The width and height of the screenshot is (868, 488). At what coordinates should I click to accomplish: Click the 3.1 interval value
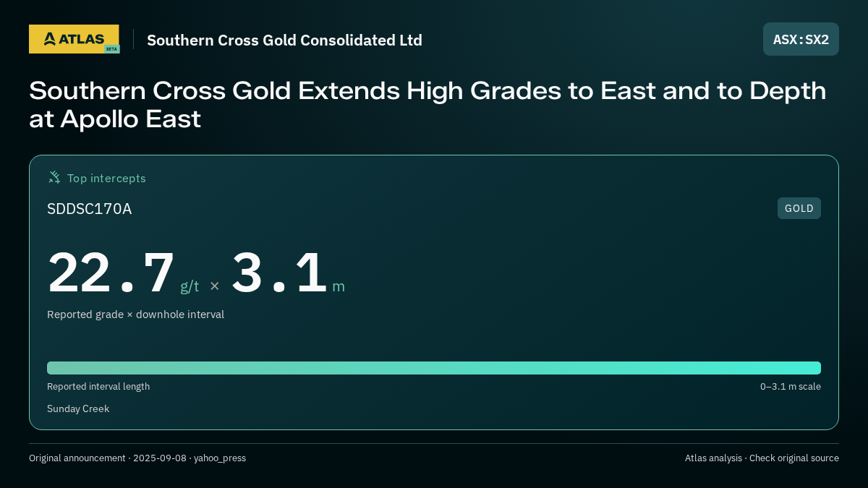pos(279,273)
